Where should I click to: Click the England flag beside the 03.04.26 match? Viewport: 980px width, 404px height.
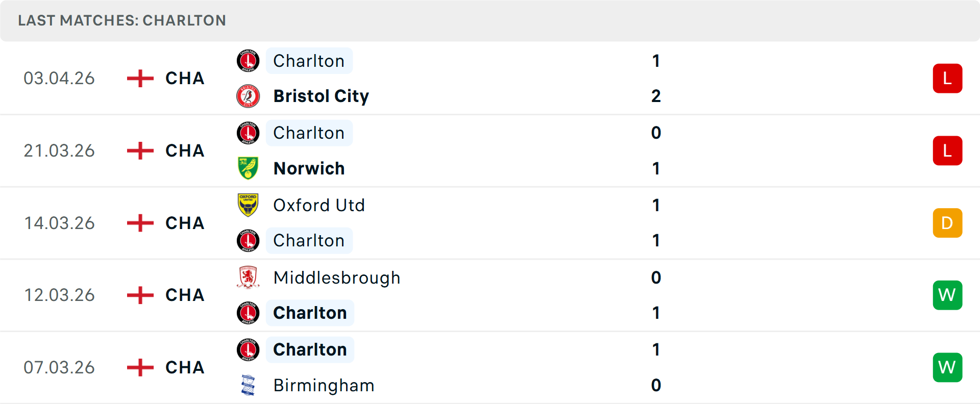pos(139,78)
